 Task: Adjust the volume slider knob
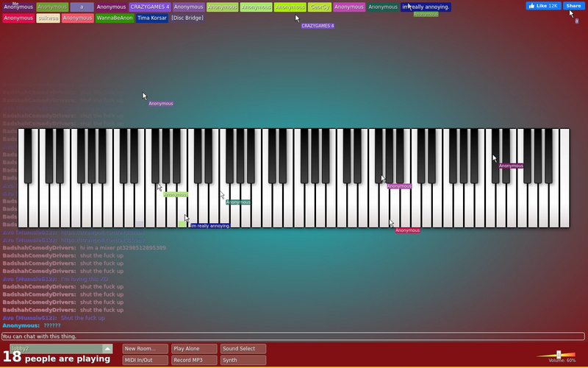pyautogui.click(x=559, y=355)
